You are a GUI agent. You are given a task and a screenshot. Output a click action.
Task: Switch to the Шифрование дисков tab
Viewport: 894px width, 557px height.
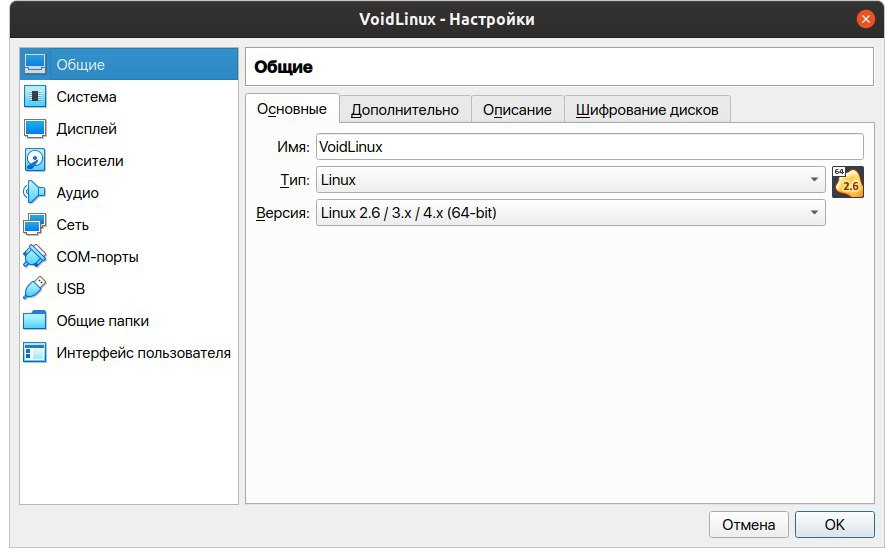[647, 109]
